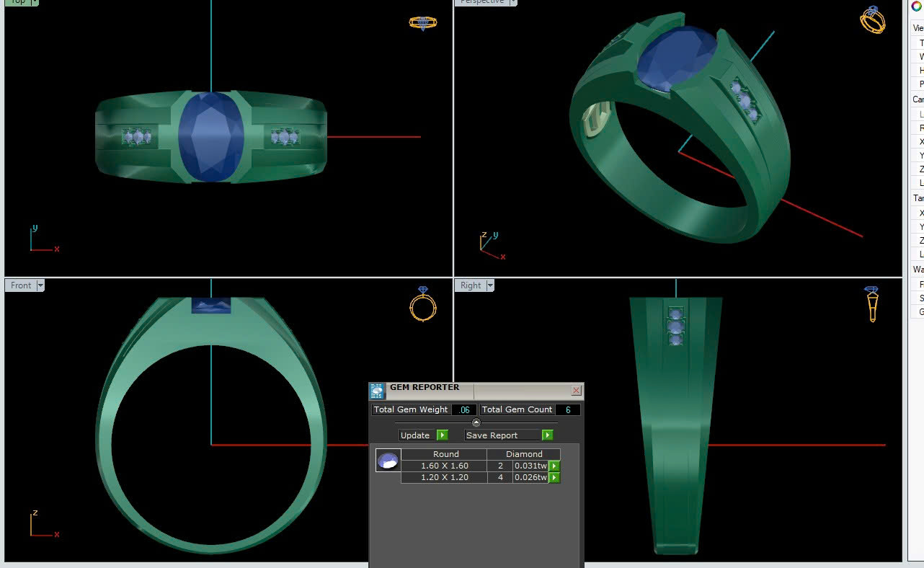Click the Save Report button label
Viewport: 924px width, 568px height.
click(492, 435)
